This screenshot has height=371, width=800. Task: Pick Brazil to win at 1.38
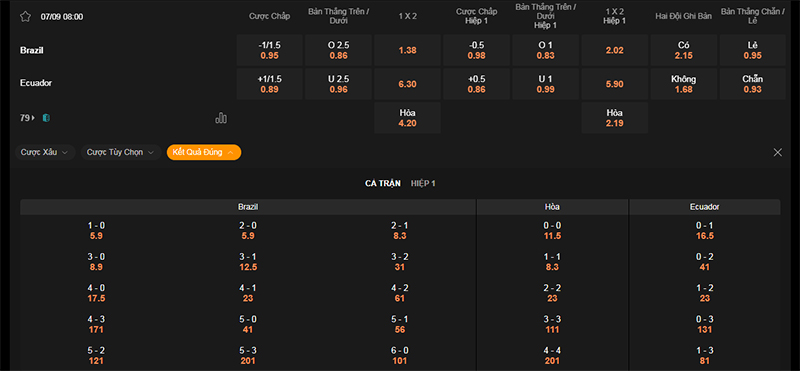click(407, 51)
